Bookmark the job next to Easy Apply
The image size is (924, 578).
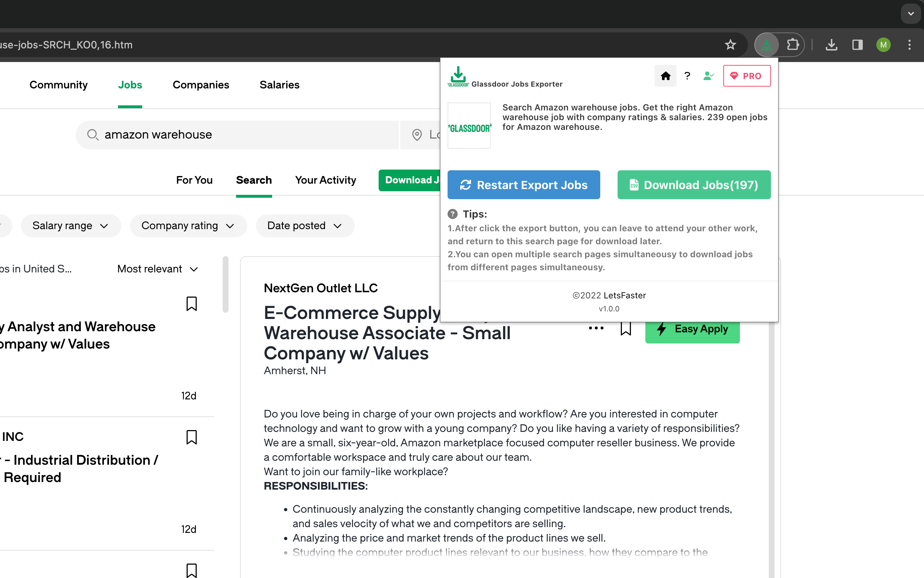626,328
